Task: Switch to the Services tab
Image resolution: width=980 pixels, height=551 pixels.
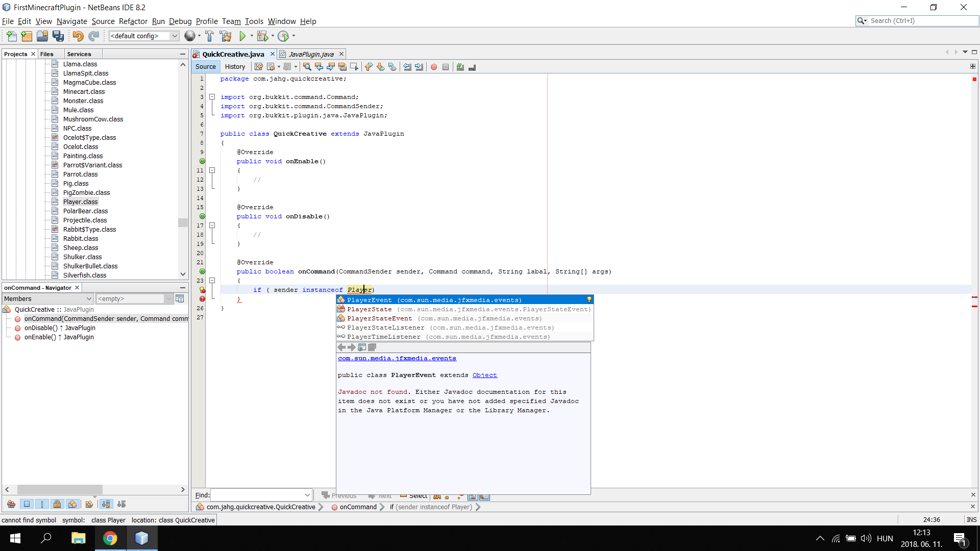Action: (79, 54)
